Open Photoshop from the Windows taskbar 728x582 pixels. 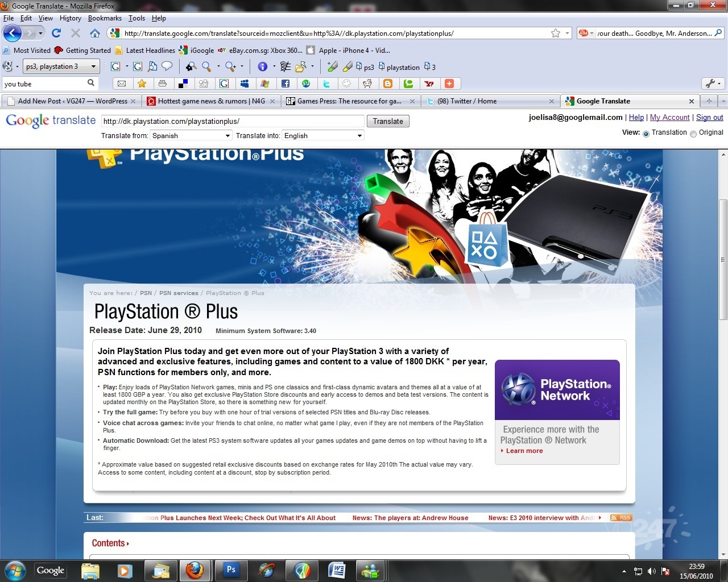click(231, 569)
